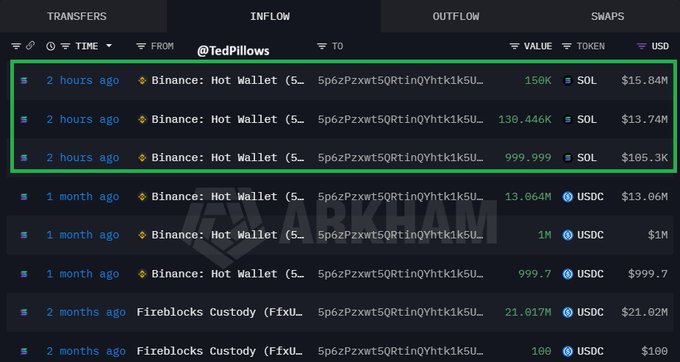
Task: Select the $13.74M USD value
Action: (644, 119)
